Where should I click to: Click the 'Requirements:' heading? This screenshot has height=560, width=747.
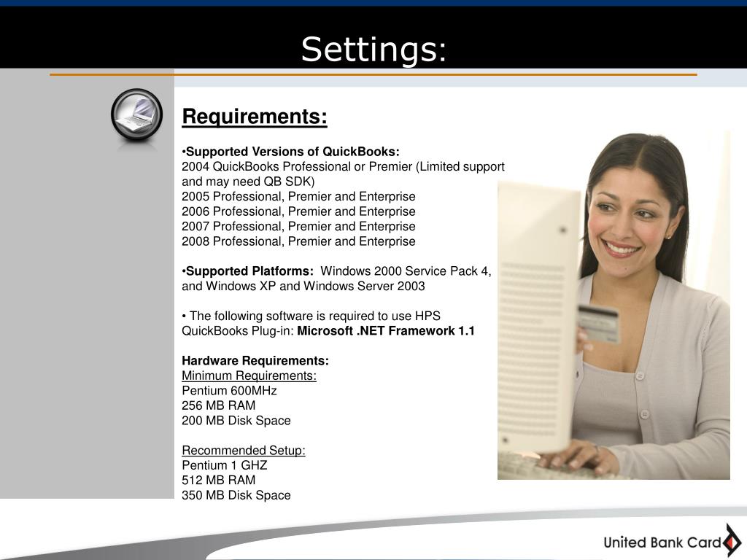[255, 117]
